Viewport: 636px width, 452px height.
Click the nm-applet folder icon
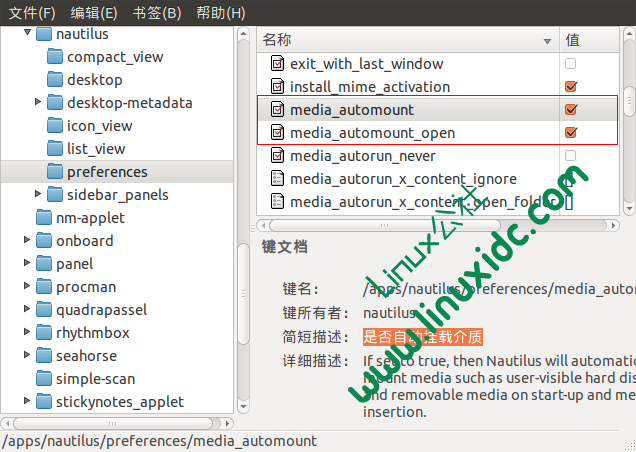(44, 218)
